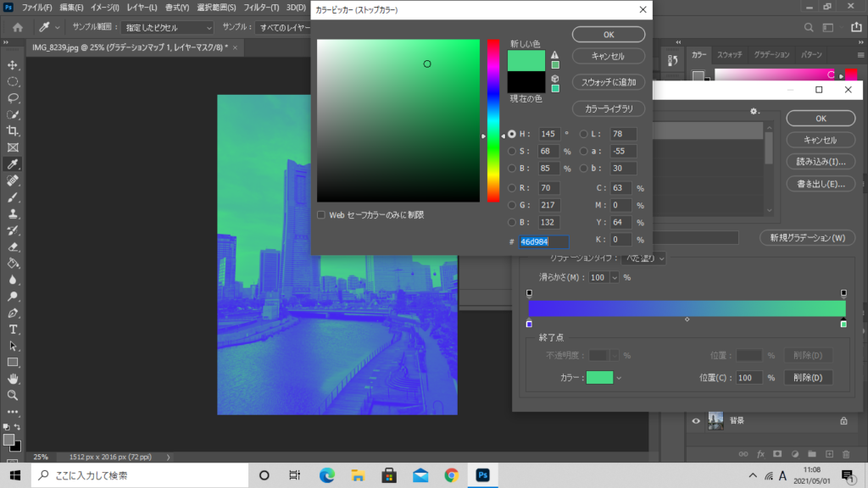The width and height of the screenshot is (868, 488).
Task: Go to Home screen icon
Action: point(18,27)
